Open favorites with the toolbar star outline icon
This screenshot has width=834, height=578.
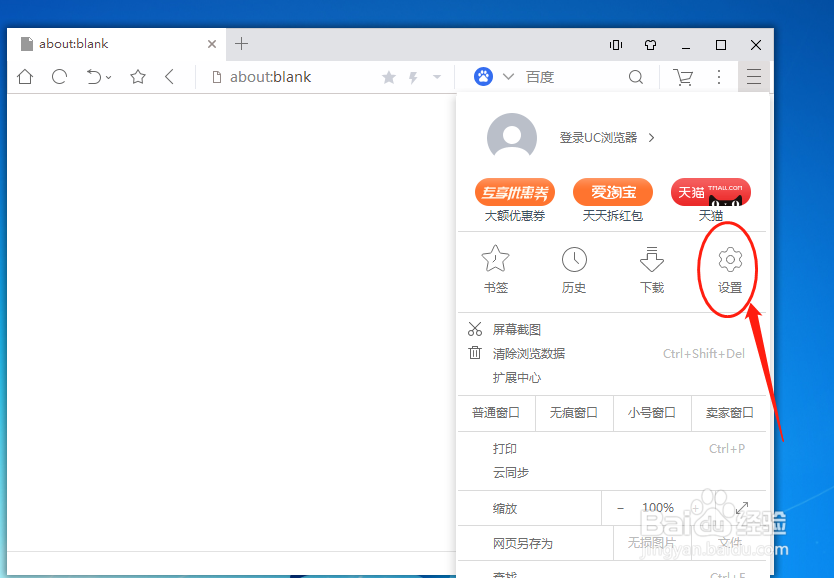point(138,77)
